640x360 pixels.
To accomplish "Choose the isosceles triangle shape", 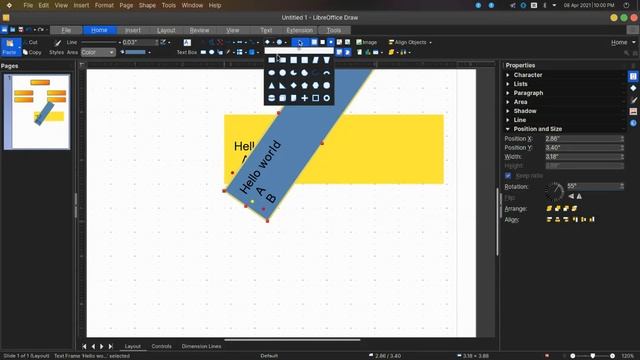I will [271, 85].
